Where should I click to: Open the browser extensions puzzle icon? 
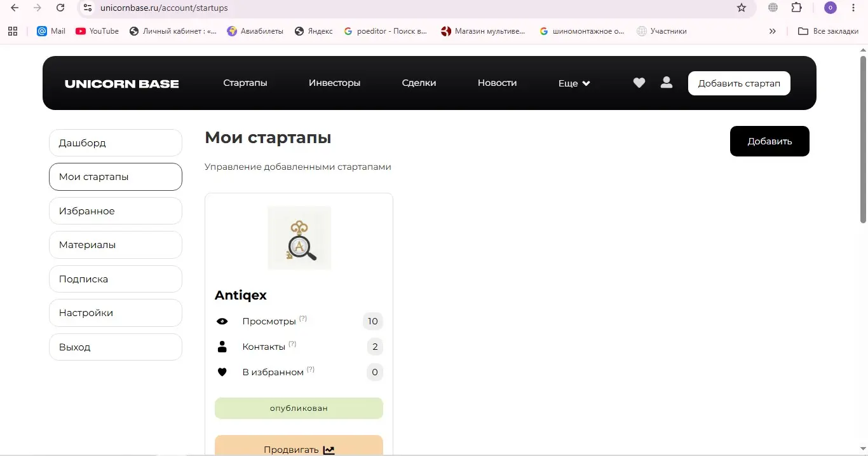coord(796,8)
